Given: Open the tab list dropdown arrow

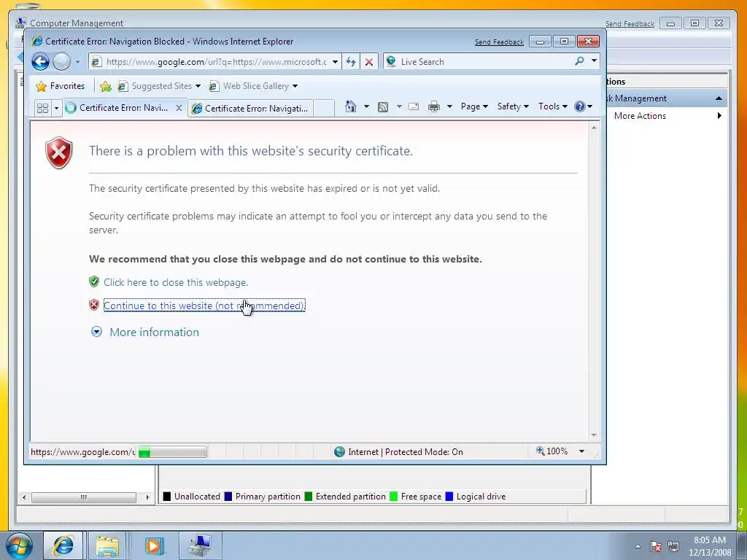Looking at the screenshot, I should coord(56,108).
